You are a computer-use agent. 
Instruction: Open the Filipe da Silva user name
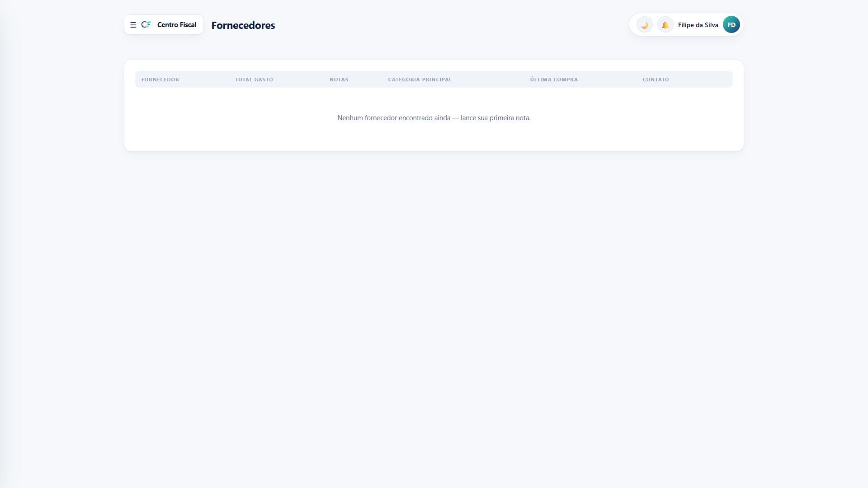698,25
